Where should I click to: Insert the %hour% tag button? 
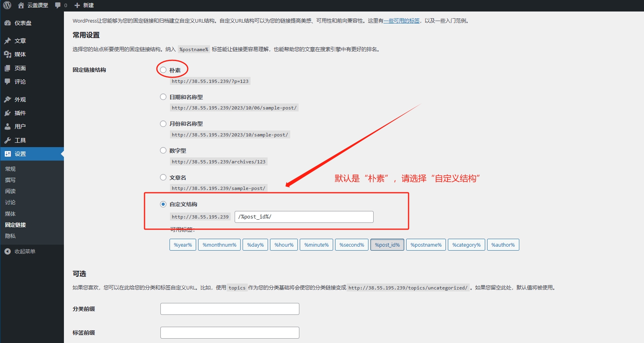point(284,245)
